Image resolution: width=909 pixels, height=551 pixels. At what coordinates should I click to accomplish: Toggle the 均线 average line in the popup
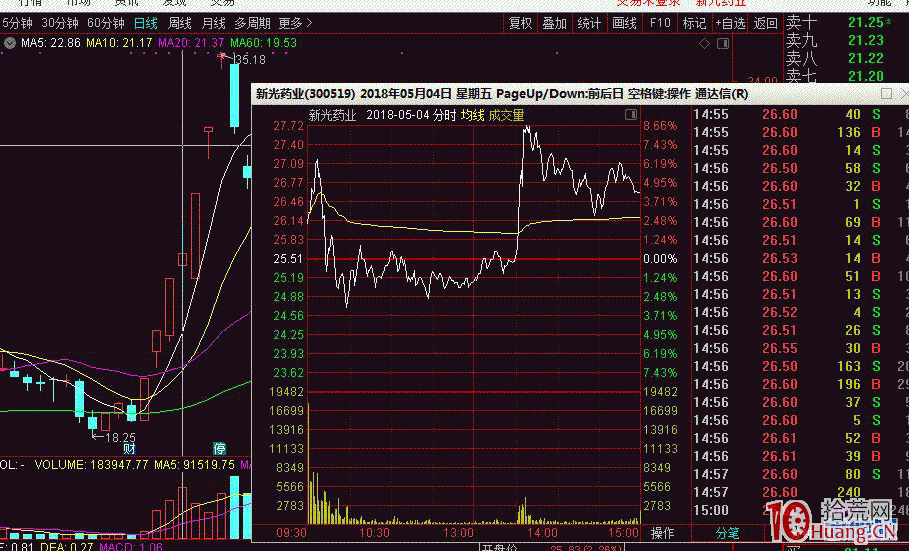point(472,115)
